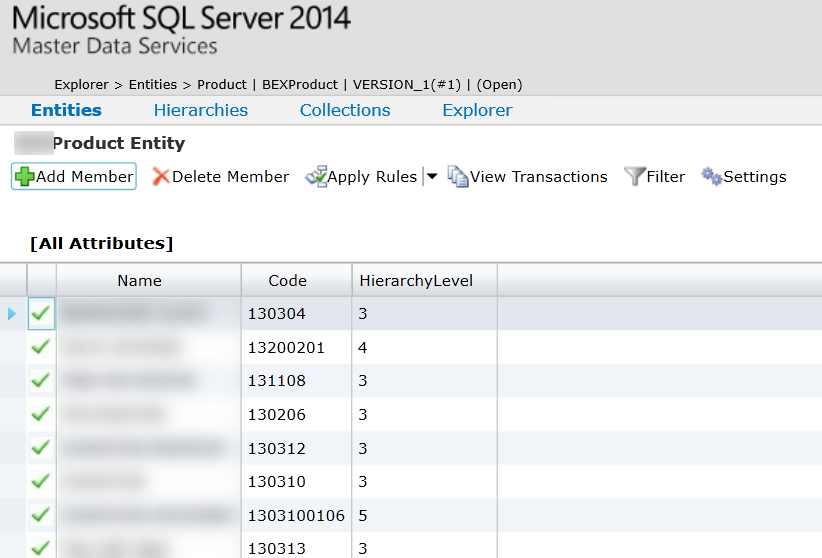Click validation checkmark for code 130313
Viewport: 822px width, 558px height.
pyautogui.click(x=41, y=549)
